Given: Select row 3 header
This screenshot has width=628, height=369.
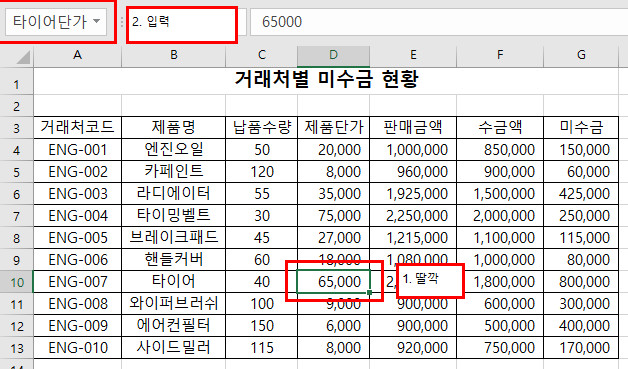Looking at the screenshot, I should tap(16, 128).
